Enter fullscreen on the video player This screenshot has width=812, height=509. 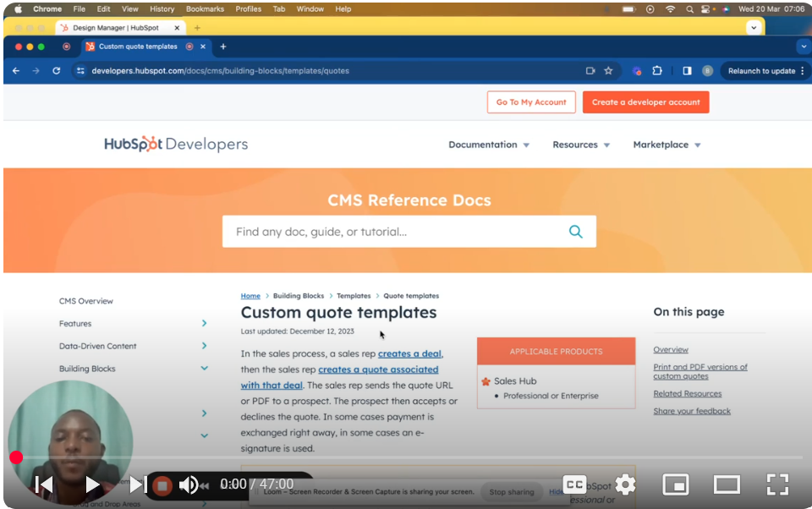coord(777,484)
